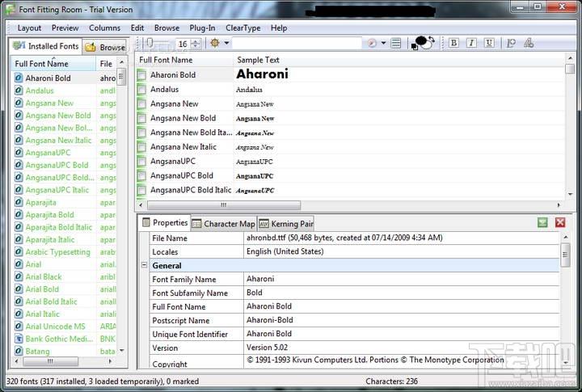
Task: Select Batang in installed fonts list
Action: pos(37,351)
